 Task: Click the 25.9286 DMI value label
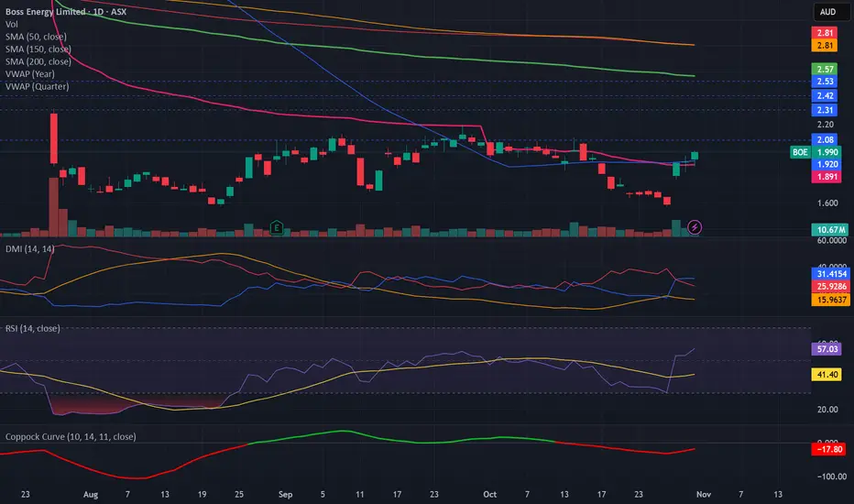[830, 286]
